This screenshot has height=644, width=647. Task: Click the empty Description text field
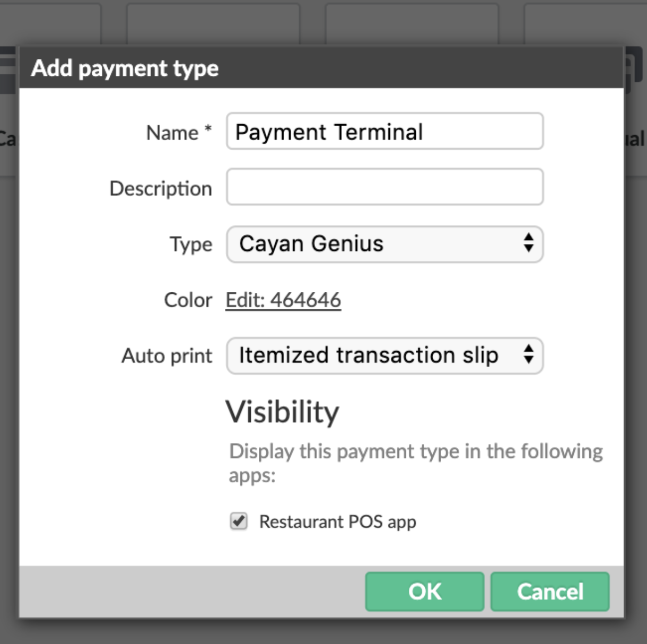click(x=384, y=187)
